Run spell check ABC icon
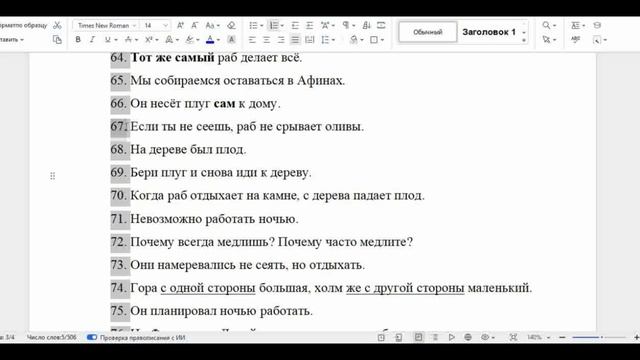 click(576, 40)
